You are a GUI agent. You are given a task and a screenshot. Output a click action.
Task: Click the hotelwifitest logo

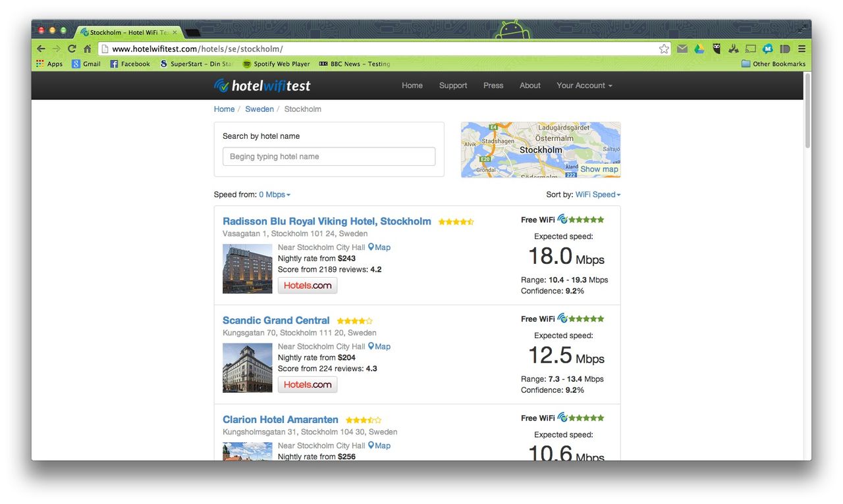pos(262,86)
